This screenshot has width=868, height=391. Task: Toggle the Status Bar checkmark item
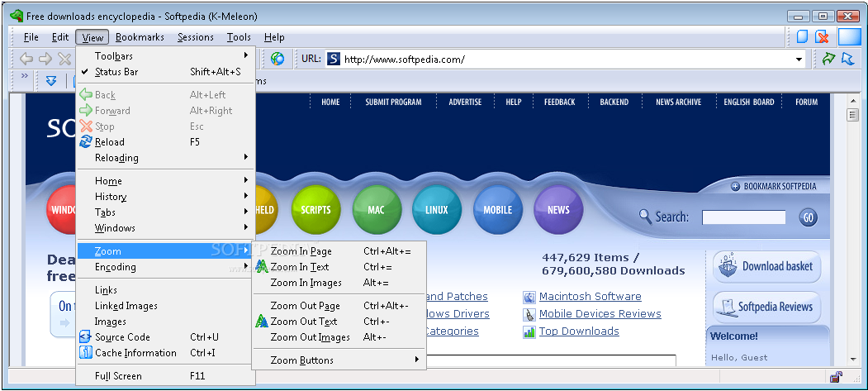(x=165, y=71)
